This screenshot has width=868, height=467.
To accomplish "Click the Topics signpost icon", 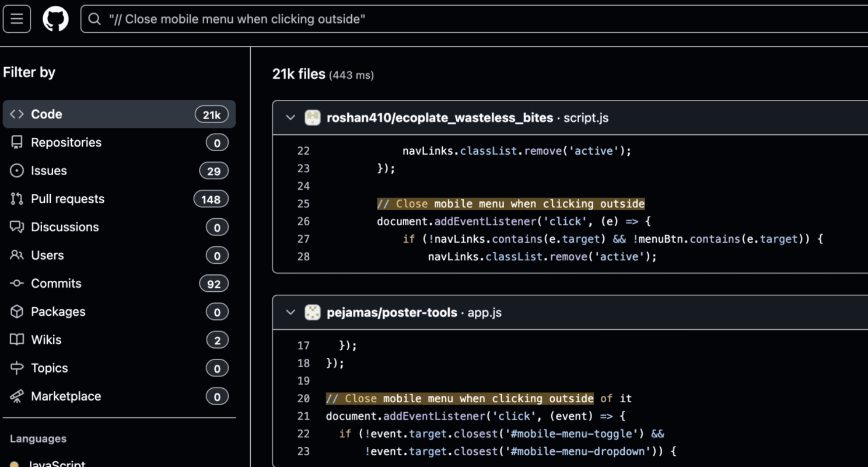I will click(17, 368).
